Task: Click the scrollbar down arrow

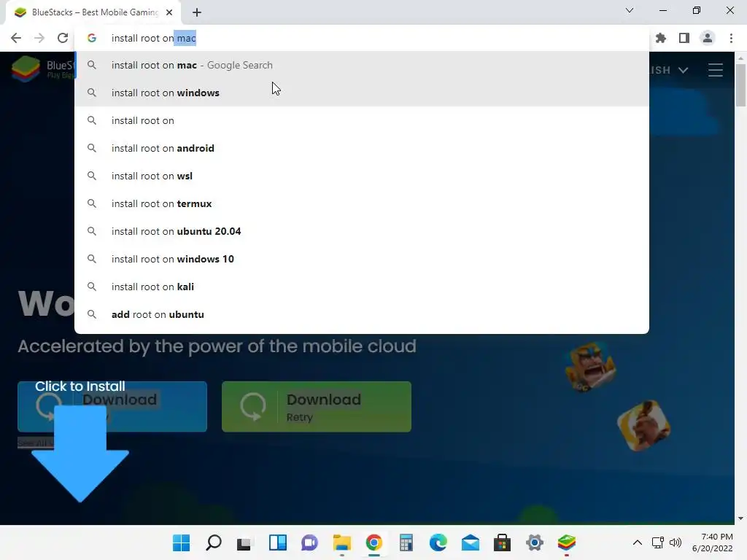Action: click(x=740, y=518)
